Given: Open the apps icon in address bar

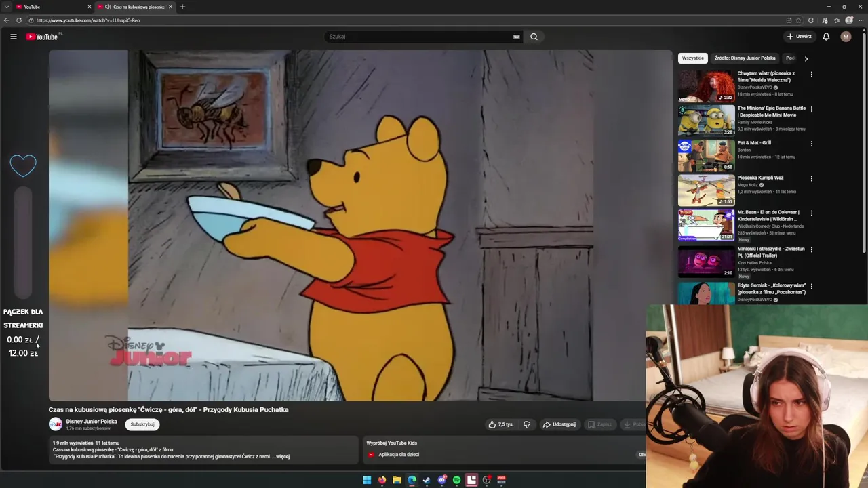Looking at the screenshot, I should point(789,20).
